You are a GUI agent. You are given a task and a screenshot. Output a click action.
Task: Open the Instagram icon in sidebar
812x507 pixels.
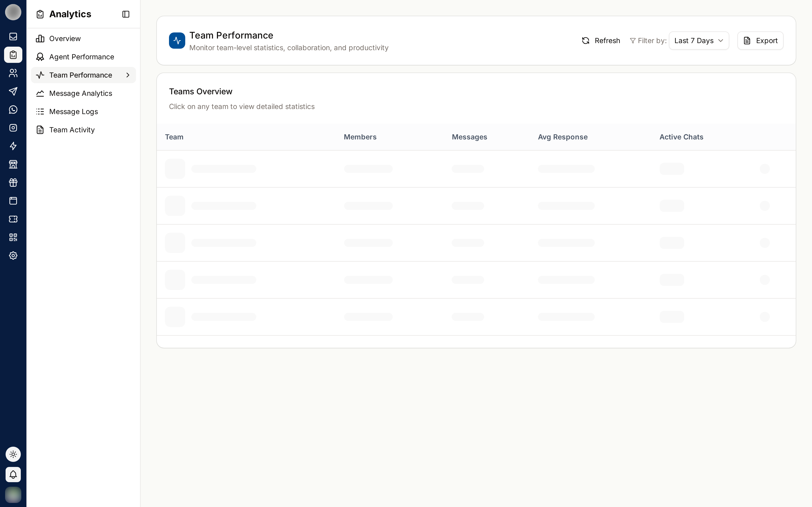[13, 128]
